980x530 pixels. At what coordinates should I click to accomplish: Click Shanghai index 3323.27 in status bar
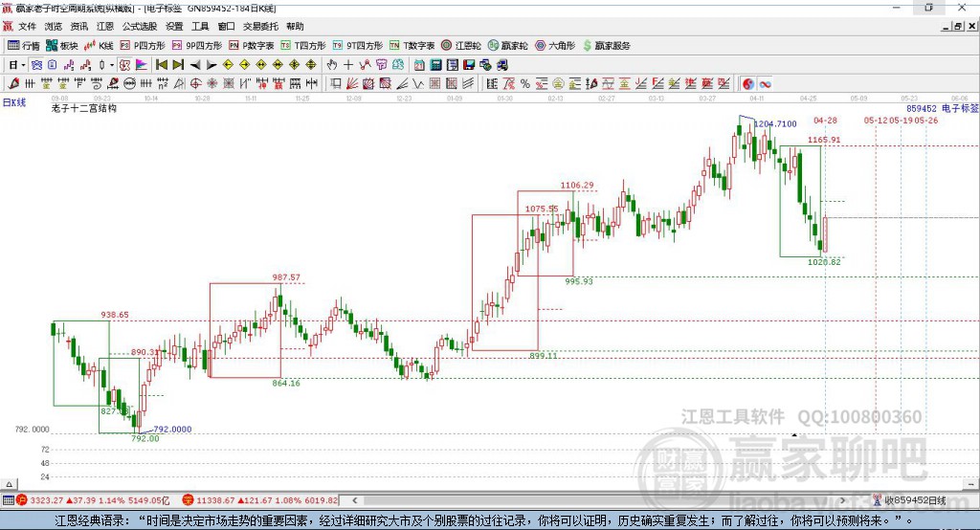point(46,500)
